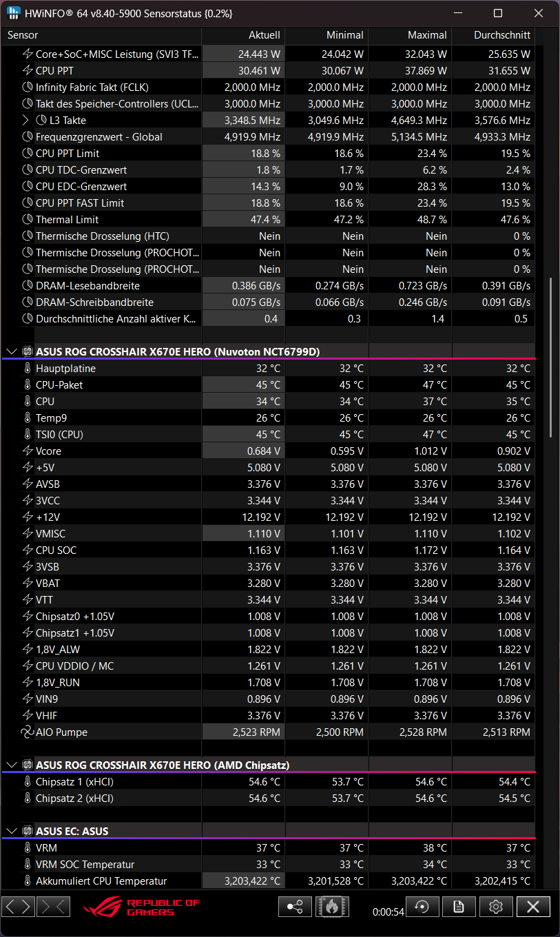Click the HWiNFO app icon in title bar
Image resolution: width=560 pixels, height=937 pixels.
[x=14, y=13]
